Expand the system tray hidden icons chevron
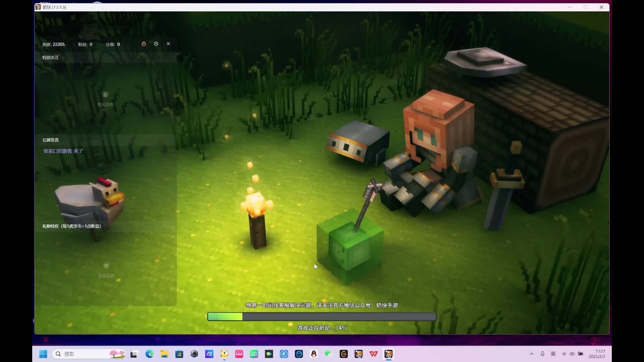 (x=532, y=354)
